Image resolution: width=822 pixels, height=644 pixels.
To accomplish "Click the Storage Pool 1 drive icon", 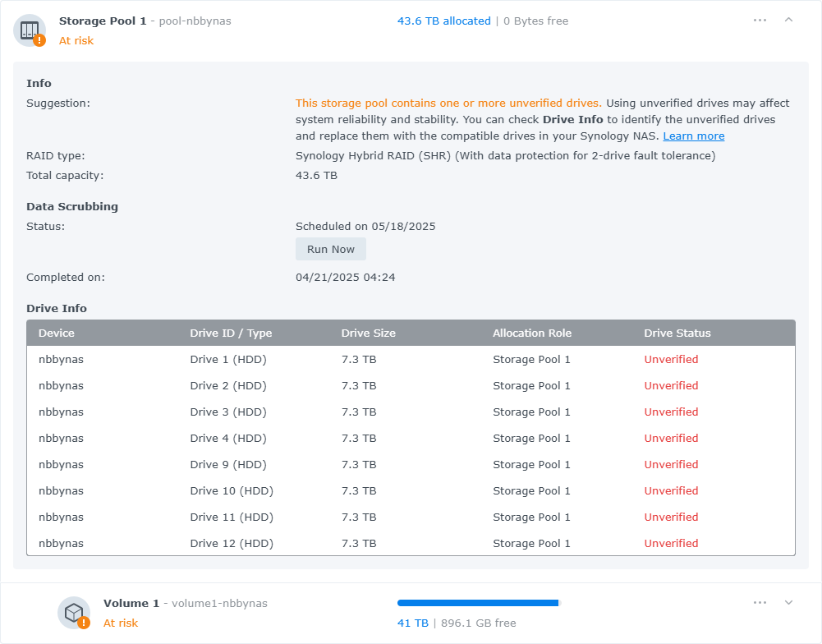I will click(30, 30).
